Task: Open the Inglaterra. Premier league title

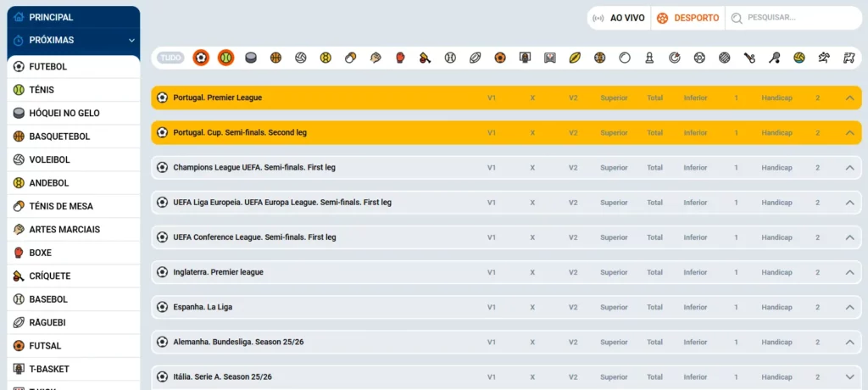Action: (218, 272)
